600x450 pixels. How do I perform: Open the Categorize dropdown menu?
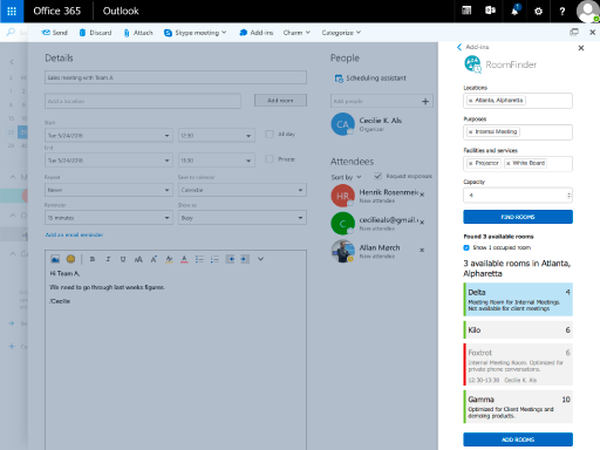point(341,33)
